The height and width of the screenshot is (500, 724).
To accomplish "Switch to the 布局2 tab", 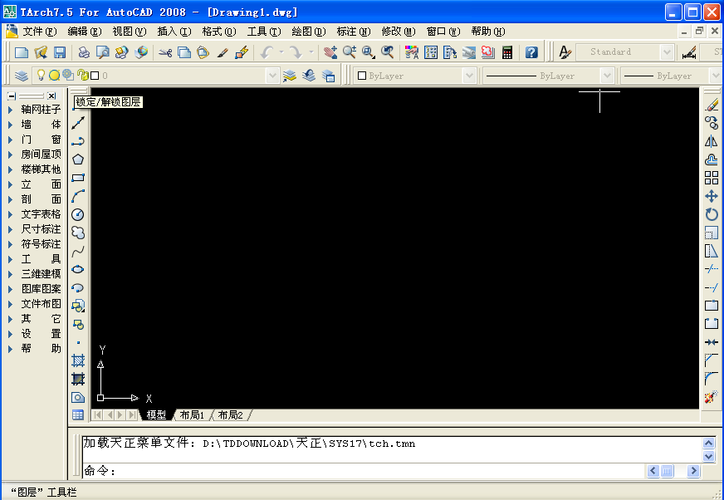I will (x=230, y=415).
